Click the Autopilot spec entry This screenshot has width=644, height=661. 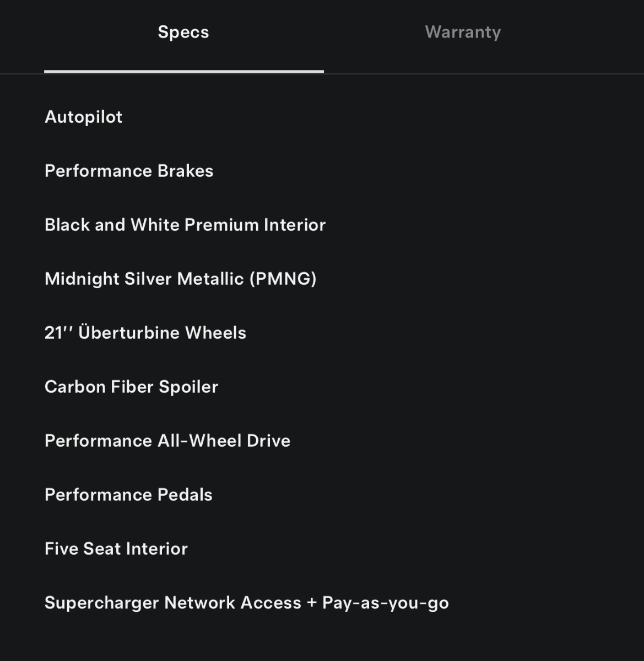pyautogui.click(x=84, y=117)
